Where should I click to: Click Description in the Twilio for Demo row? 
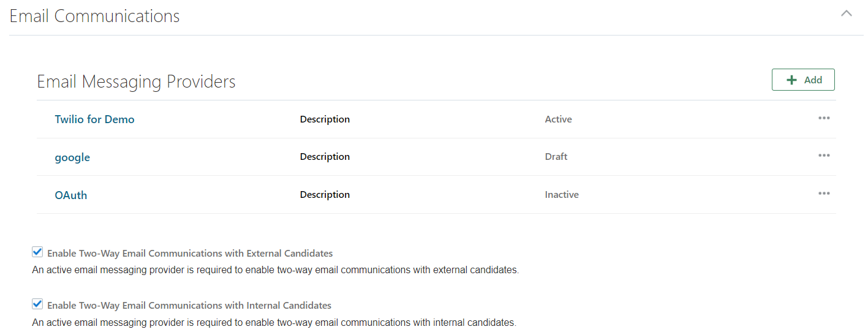click(325, 119)
